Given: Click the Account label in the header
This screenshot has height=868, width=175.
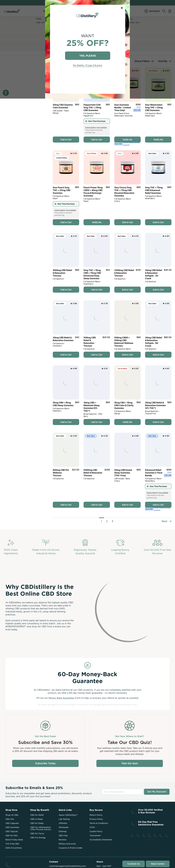Looking at the screenshot, I should click(x=154, y=11).
